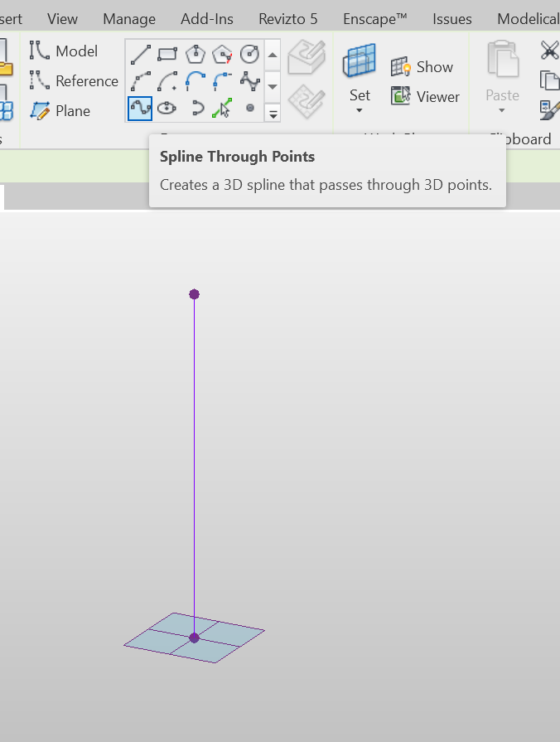Click the Cut to clipboard scissors icon
The width and height of the screenshot is (560, 742).
550,50
